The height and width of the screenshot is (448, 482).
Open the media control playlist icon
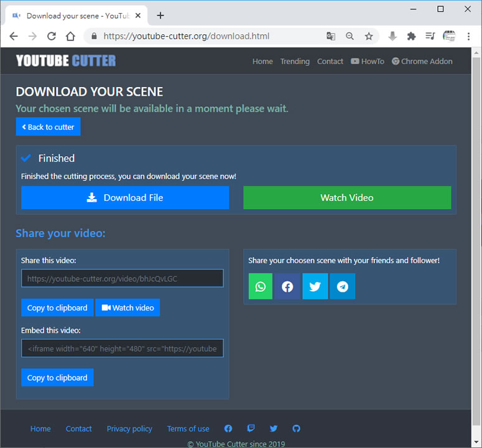click(430, 36)
